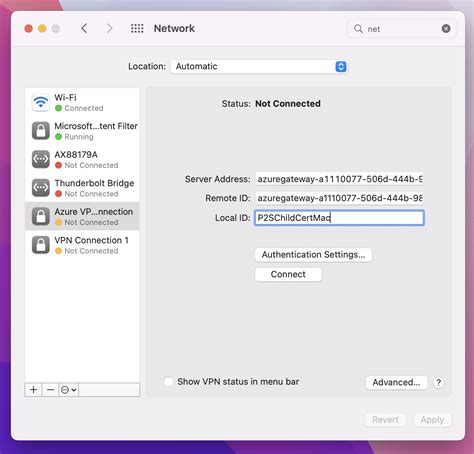
Task: Click into the Server Address field
Action: point(339,179)
